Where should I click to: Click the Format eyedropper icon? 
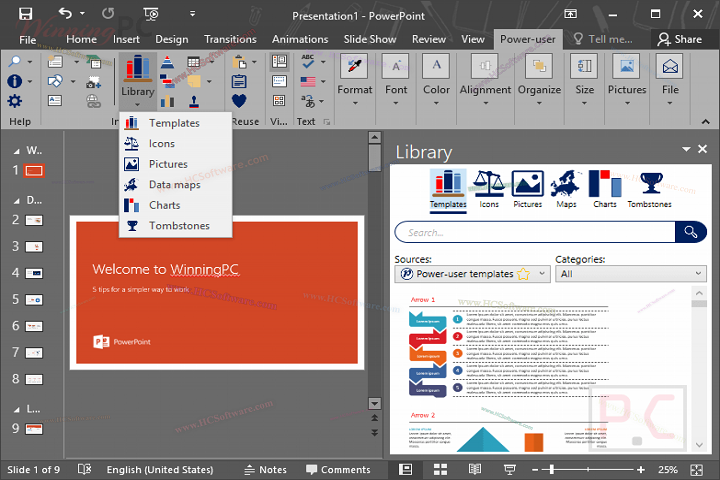(354, 67)
